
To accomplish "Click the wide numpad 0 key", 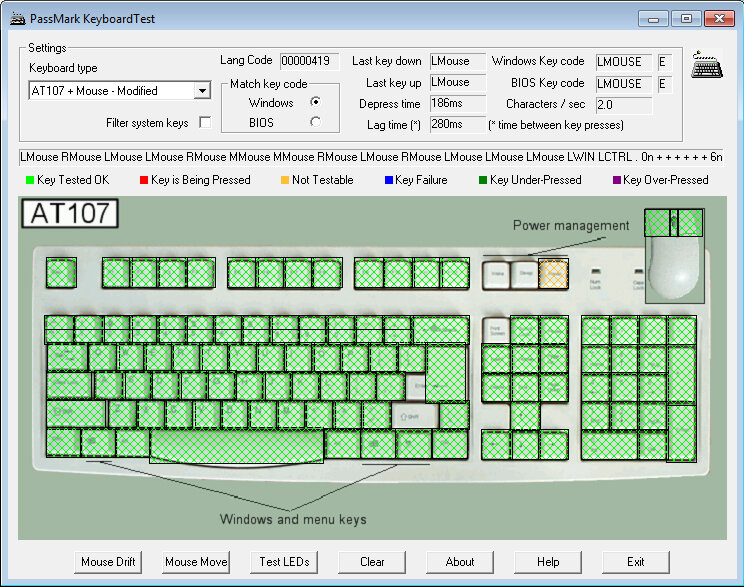I will point(610,446).
